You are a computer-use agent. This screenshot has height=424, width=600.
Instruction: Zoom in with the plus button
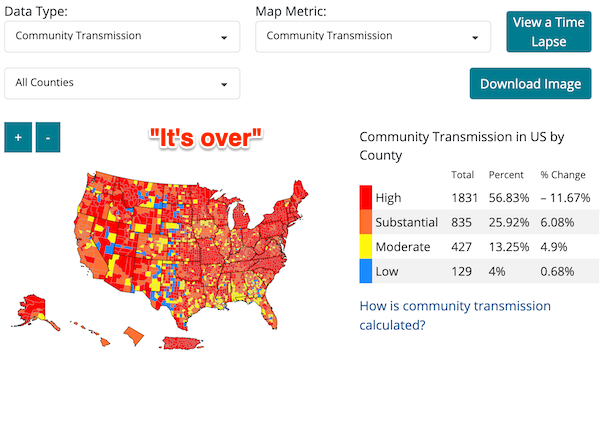click(18, 137)
